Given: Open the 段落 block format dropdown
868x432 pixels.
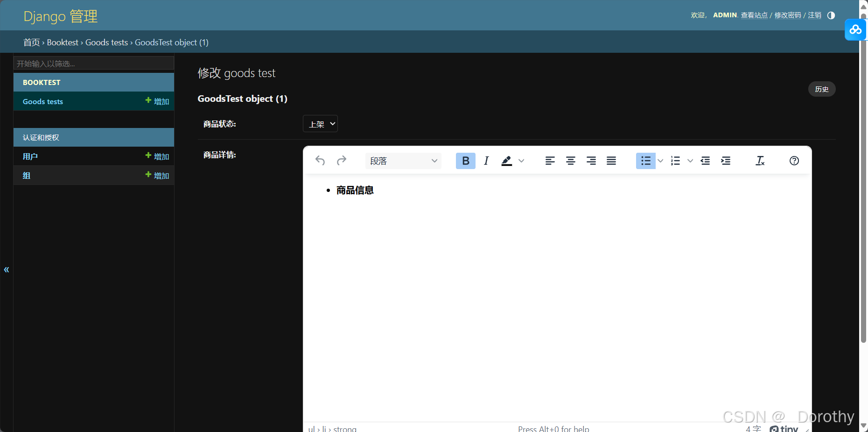Looking at the screenshot, I should (x=403, y=161).
